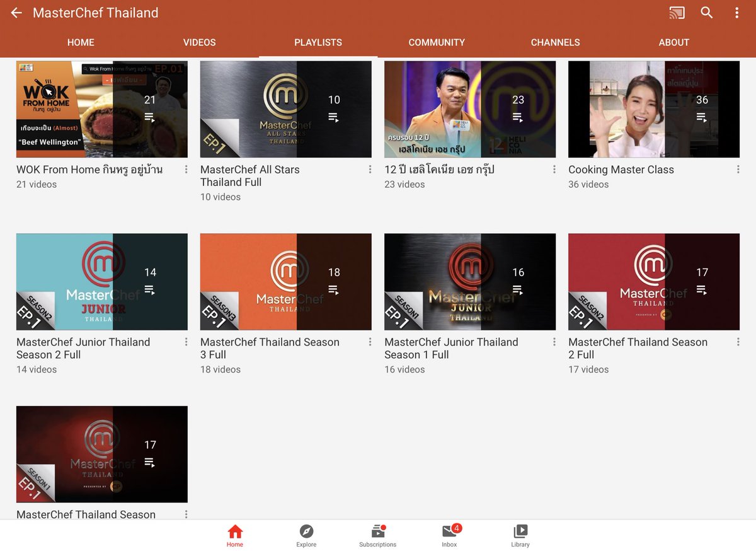The height and width of the screenshot is (551, 756).
Task: Open Library in bottom navigation
Action: coord(520,536)
